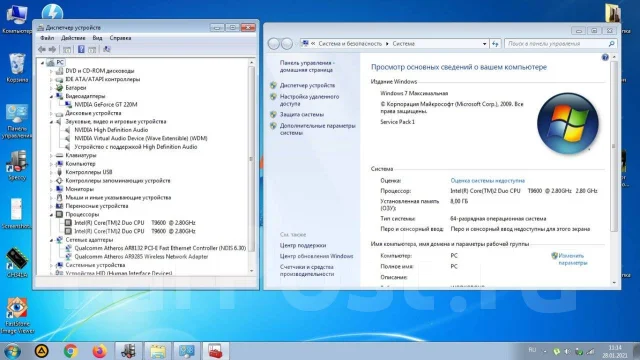Select Qualcomm Atheros AR8132 Fast Ethernet Controller
This screenshot has width=640, height=360.
(x=160, y=248)
